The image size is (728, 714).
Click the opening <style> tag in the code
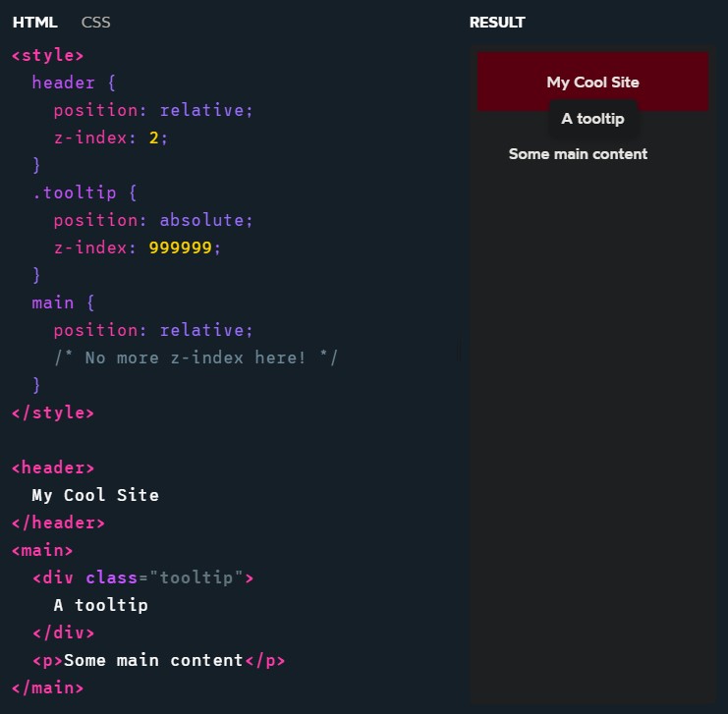pos(47,55)
